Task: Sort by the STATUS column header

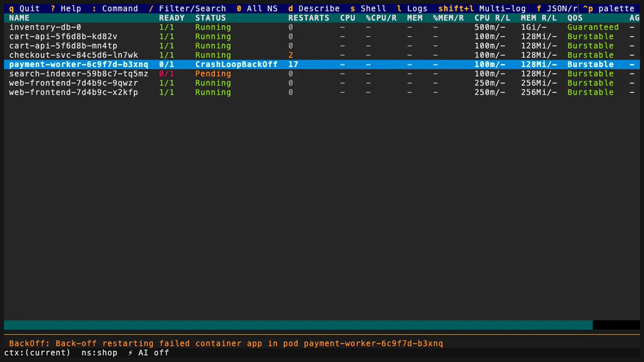Action: (x=210, y=18)
